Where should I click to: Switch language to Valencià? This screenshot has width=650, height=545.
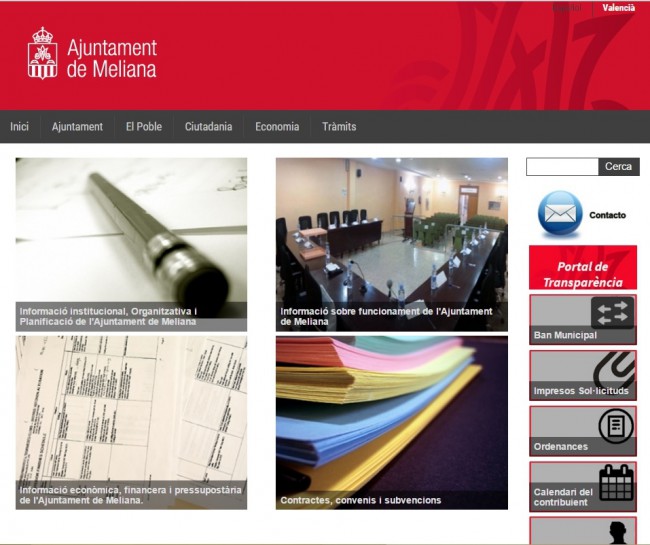(x=618, y=8)
